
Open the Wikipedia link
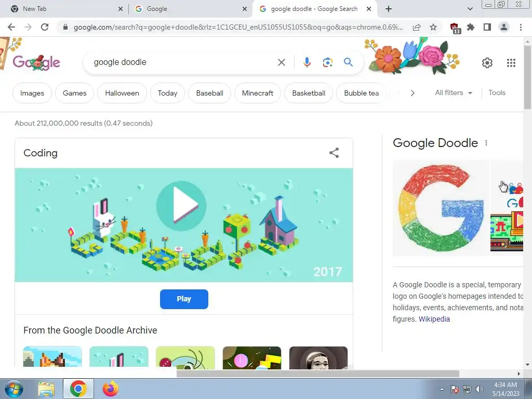tap(434, 319)
